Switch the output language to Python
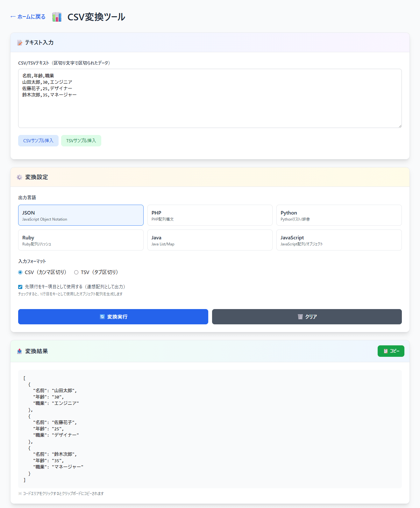The image size is (420, 508). pyautogui.click(x=339, y=215)
